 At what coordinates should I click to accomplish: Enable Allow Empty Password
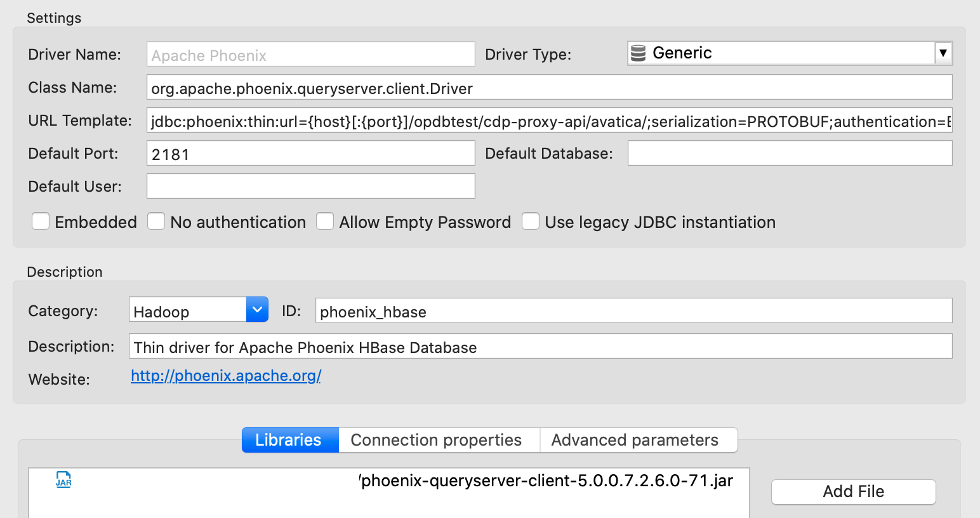(325, 221)
